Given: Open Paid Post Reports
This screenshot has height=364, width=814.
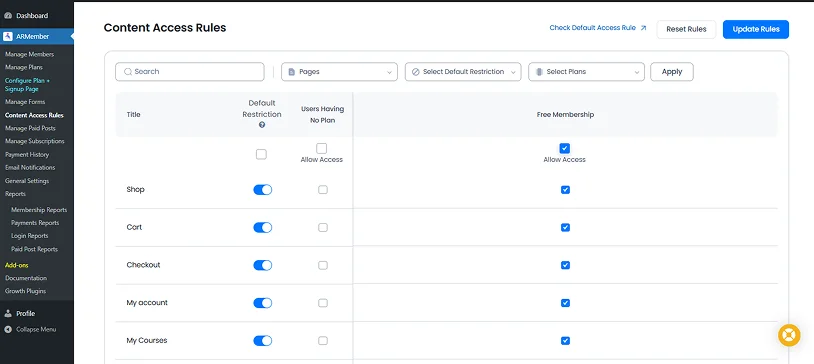Looking at the screenshot, I should point(34,249).
